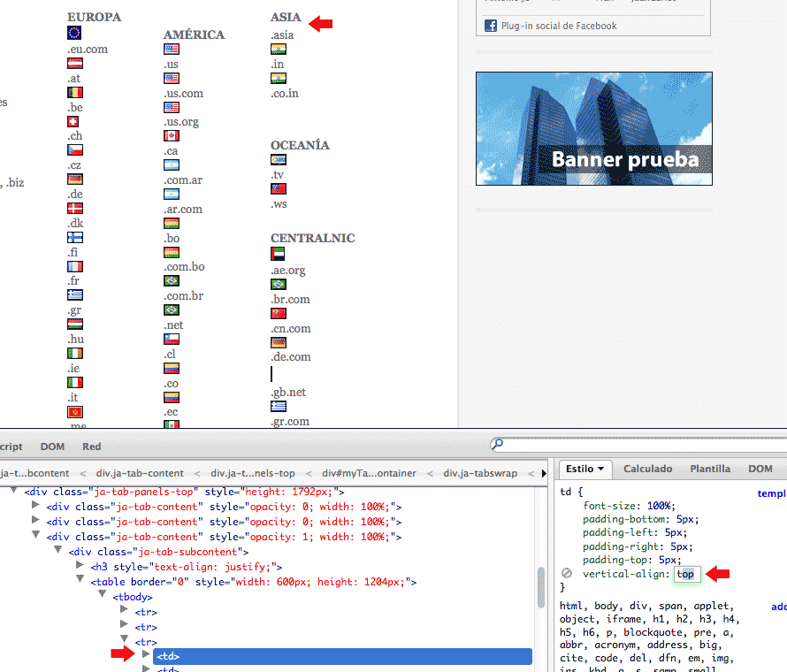Collapse the table border=0 node

80,580
